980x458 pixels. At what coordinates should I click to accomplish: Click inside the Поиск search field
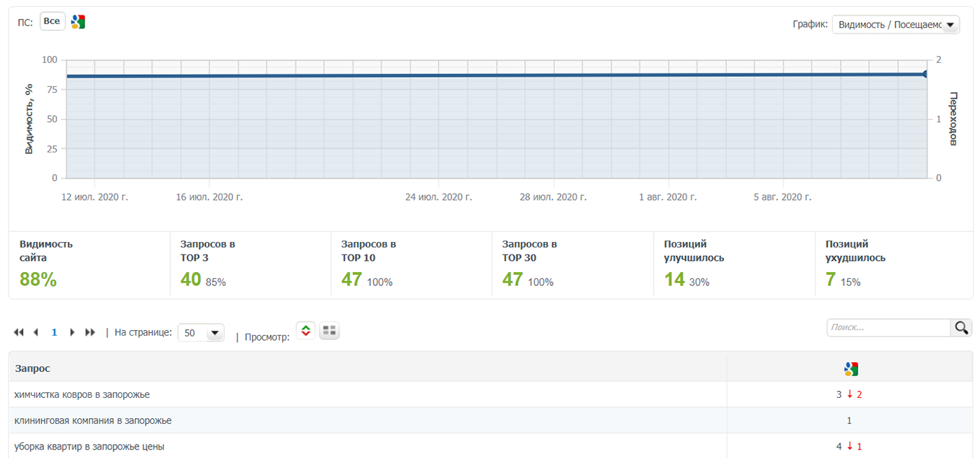888,328
